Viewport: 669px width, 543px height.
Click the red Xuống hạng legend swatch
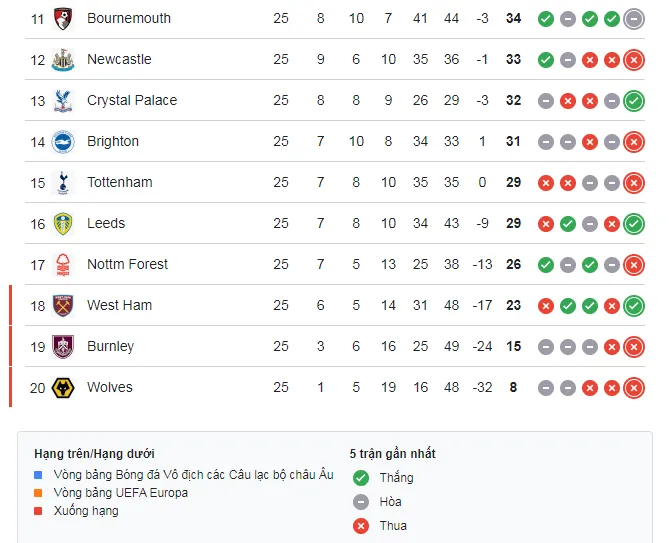pyautogui.click(x=38, y=511)
